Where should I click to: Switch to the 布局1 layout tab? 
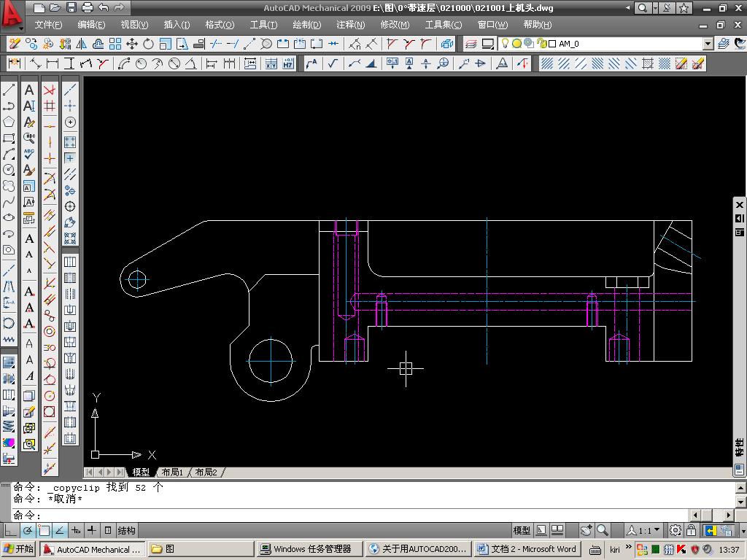pyautogui.click(x=172, y=472)
